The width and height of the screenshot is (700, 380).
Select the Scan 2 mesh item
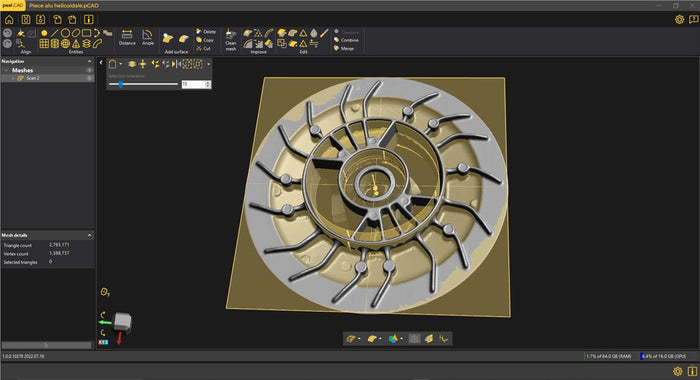click(33, 78)
